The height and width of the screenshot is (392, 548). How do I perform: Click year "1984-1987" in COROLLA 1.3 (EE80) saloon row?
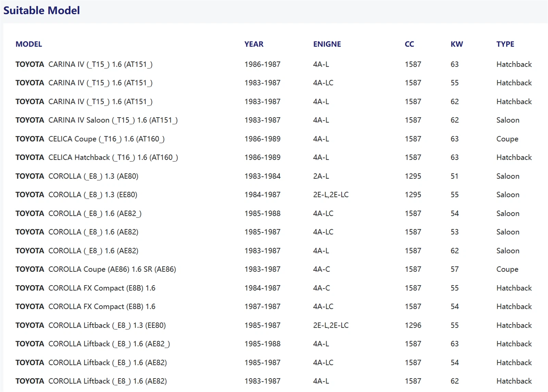pyautogui.click(x=262, y=195)
